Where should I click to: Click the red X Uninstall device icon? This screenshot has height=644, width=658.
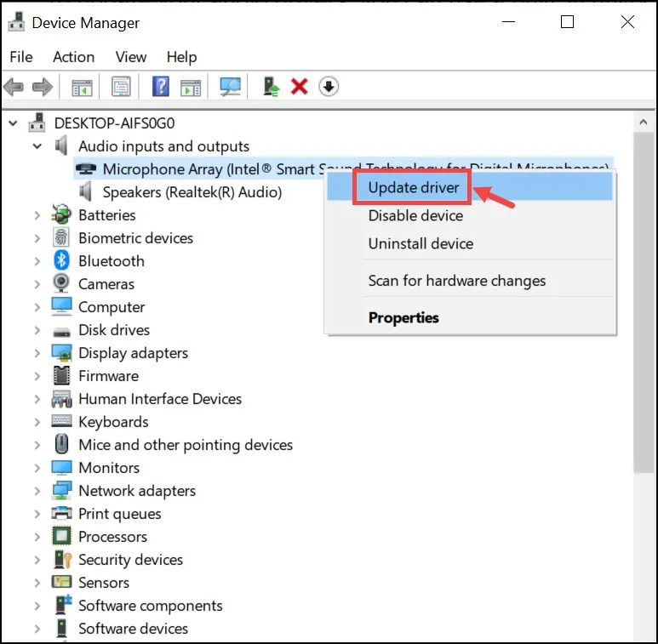[299, 87]
